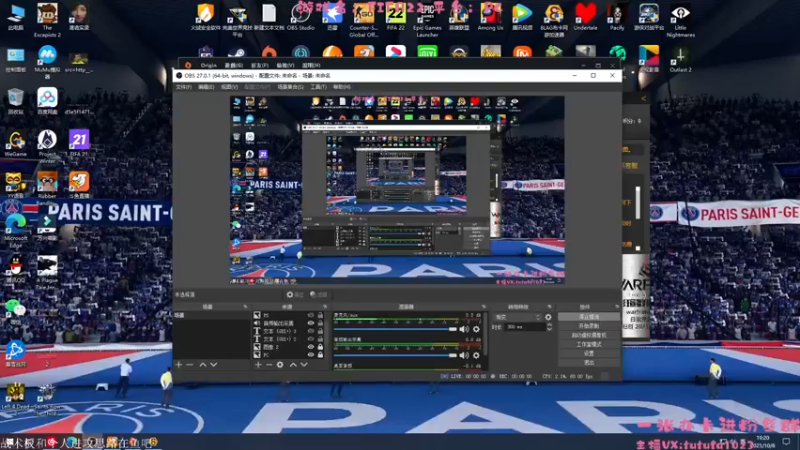800x450 pixels.
Task: Open Pacify desktop icon
Action: coord(617,17)
